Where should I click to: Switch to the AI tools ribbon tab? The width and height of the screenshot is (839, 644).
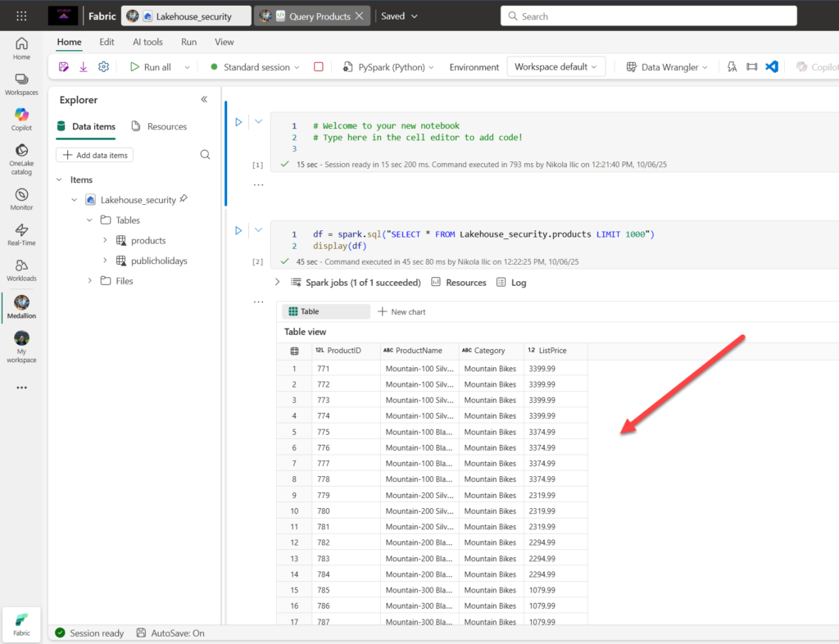point(147,42)
